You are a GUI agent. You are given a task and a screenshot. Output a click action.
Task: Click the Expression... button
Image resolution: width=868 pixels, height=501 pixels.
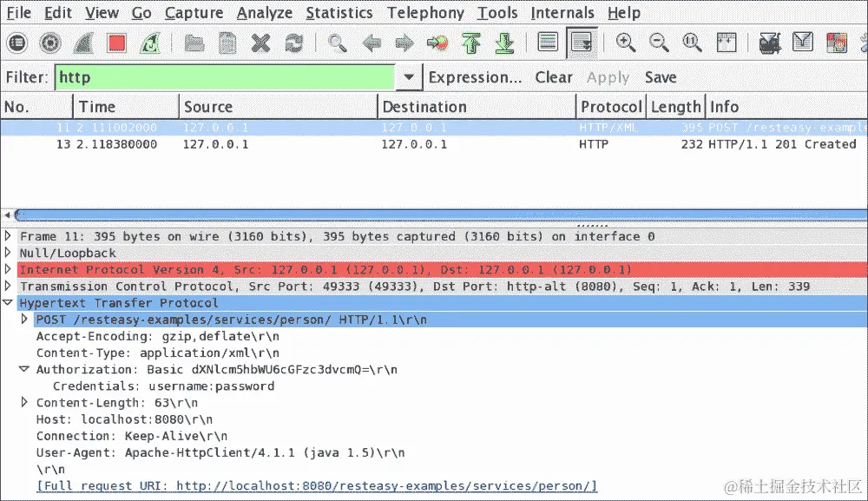[x=475, y=77]
